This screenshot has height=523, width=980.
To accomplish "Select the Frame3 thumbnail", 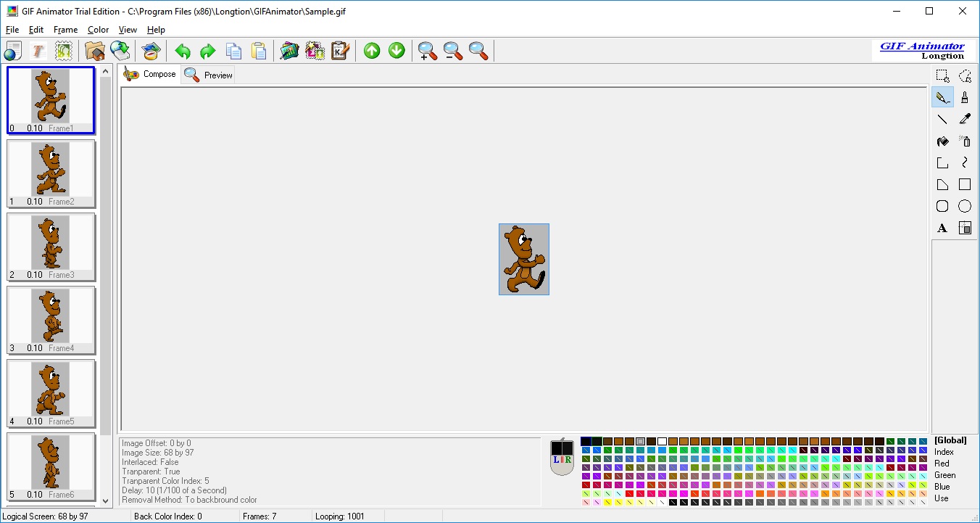I will 51,247.
